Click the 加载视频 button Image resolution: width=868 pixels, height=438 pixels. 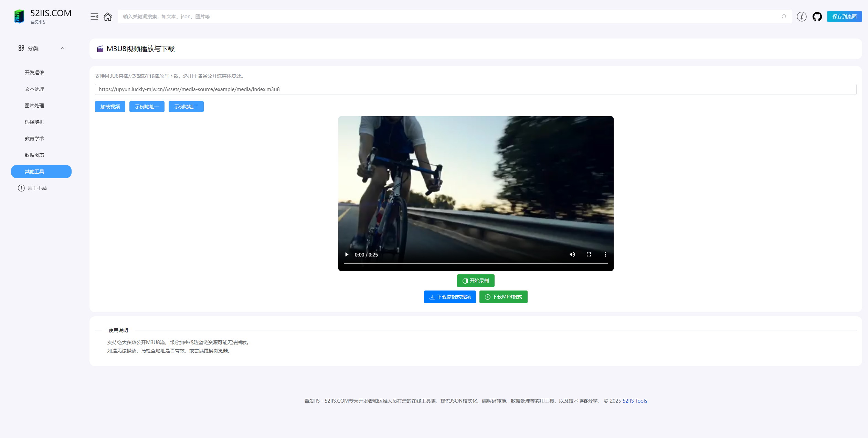110,107
